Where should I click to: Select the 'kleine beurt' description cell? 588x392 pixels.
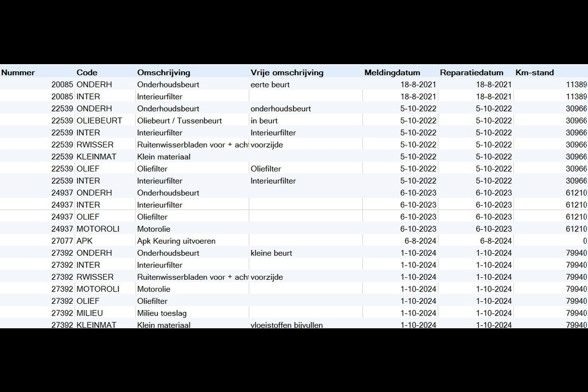pyautogui.click(x=306, y=253)
